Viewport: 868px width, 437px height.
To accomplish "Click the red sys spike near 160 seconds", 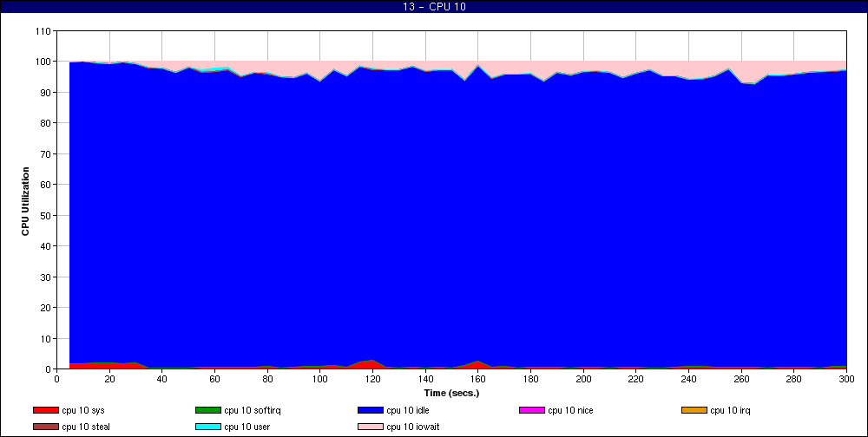I will 477,365.
